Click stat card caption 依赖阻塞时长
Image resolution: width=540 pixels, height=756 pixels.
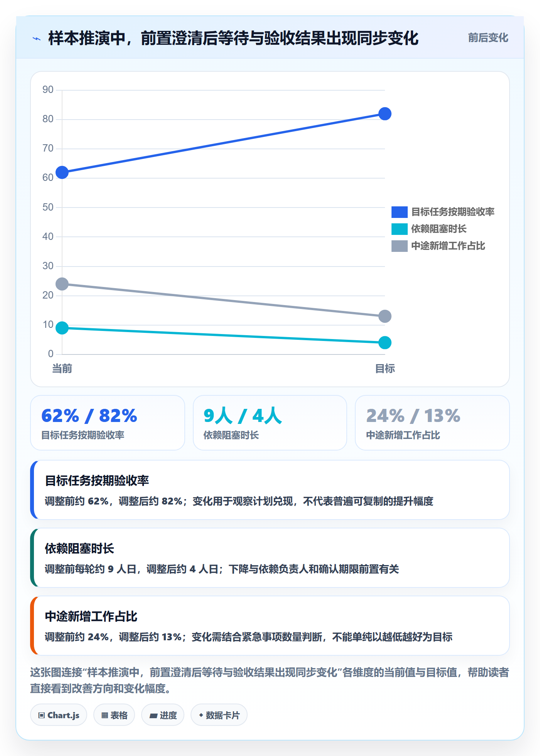[231, 435]
